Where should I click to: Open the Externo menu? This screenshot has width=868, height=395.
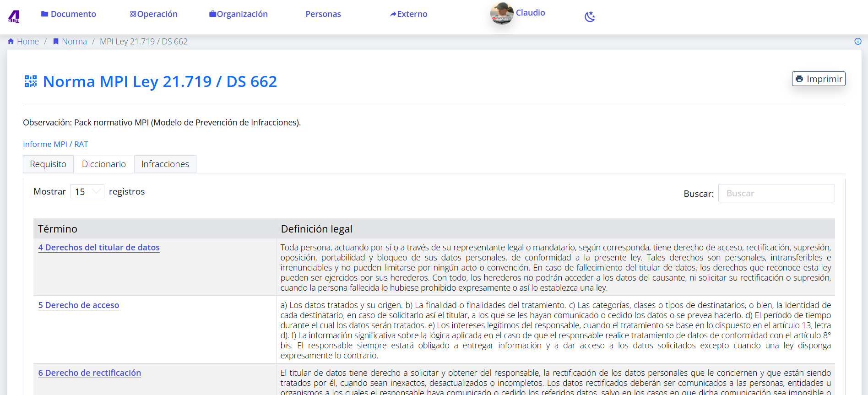point(408,14)
